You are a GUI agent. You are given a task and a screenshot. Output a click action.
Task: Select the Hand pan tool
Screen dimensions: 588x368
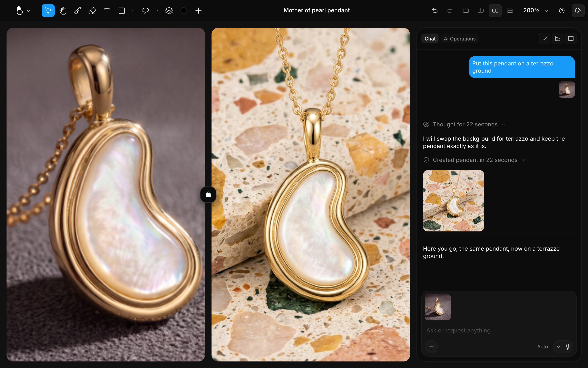(x=63, y=10)
